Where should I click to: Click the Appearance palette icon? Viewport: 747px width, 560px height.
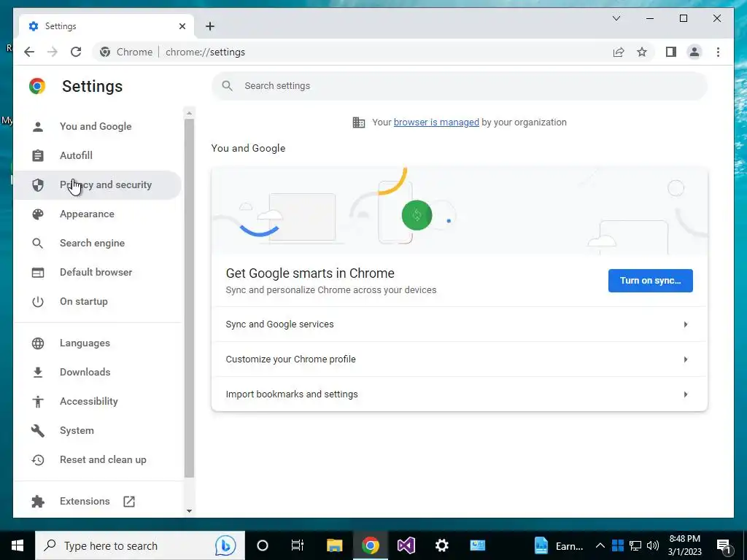pos(38,214)
